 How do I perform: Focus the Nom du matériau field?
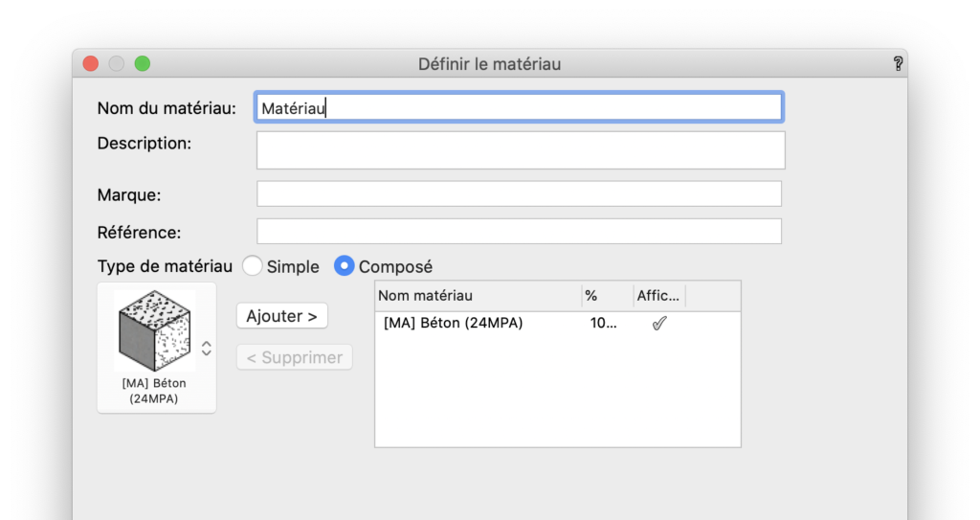[x=519, y=107]
